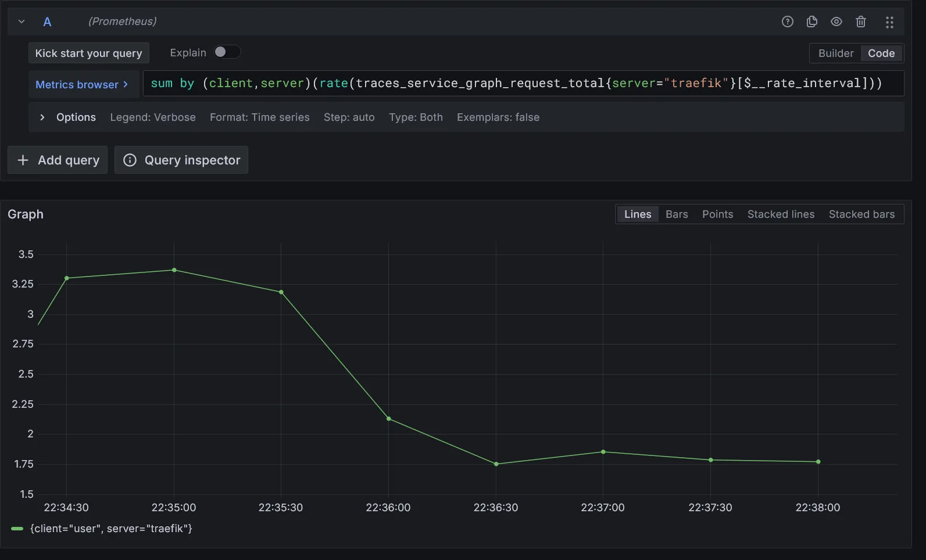Click the green legend color swatch
926x560 pixels.
coord(17,529)
